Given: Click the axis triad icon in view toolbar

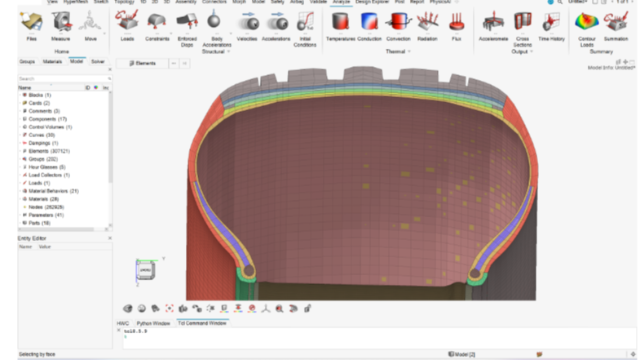Looking at the screenshot, I should tap(266, 309).
